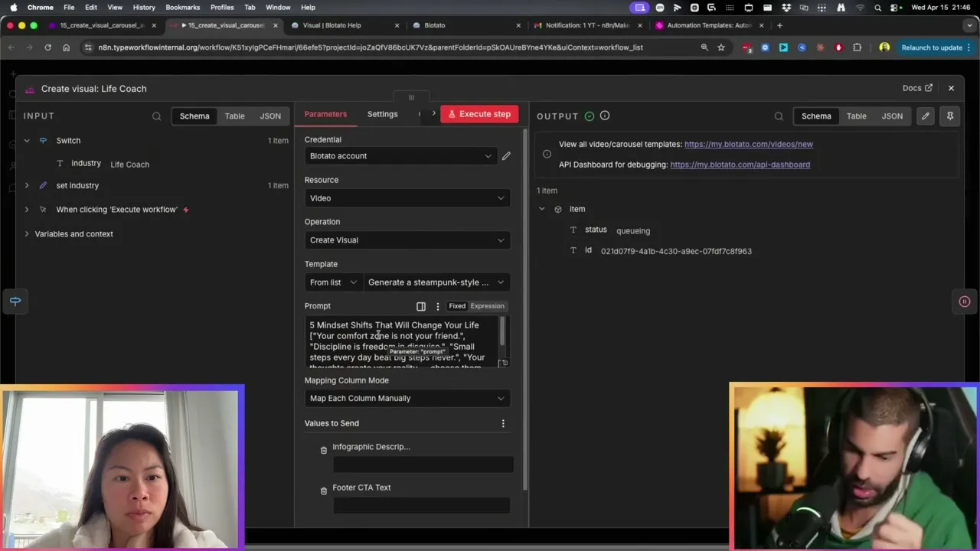This screenshot has width=980, height=551.
Task: Pin the output data
Action: pyautogui.click(x=949, y=116)
